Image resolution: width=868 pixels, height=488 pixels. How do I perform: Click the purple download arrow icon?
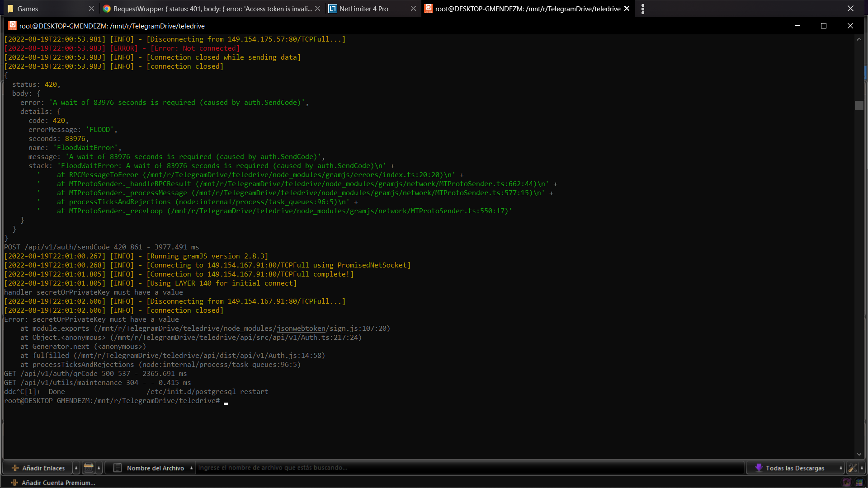[x=759, y=468]
